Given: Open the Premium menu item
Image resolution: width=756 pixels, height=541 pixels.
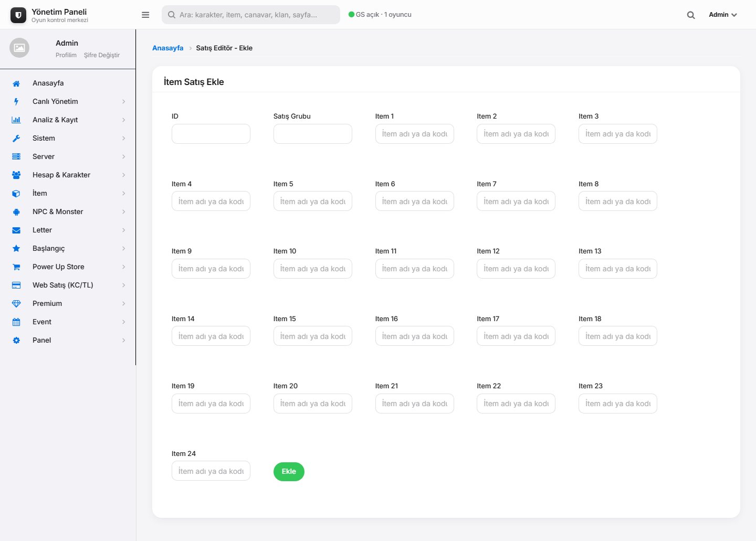Looking at the screenshot, I should 68,303.
